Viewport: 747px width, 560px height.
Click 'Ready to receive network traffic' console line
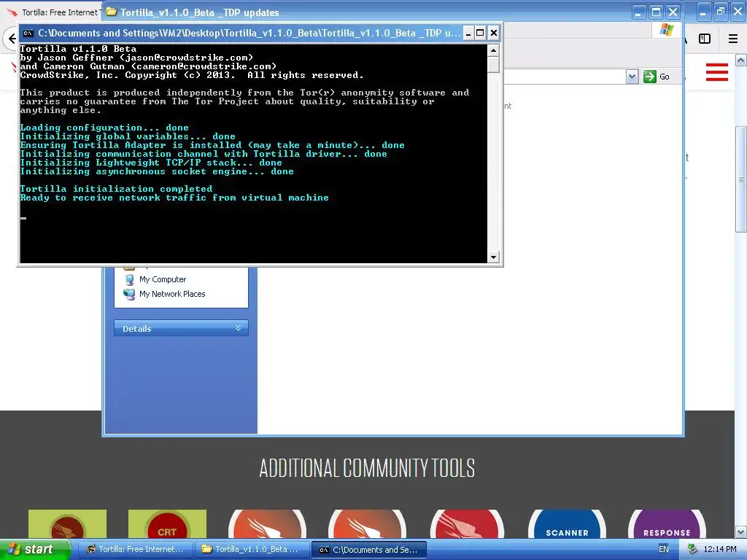pyautogui.click(x=174, y=198)
